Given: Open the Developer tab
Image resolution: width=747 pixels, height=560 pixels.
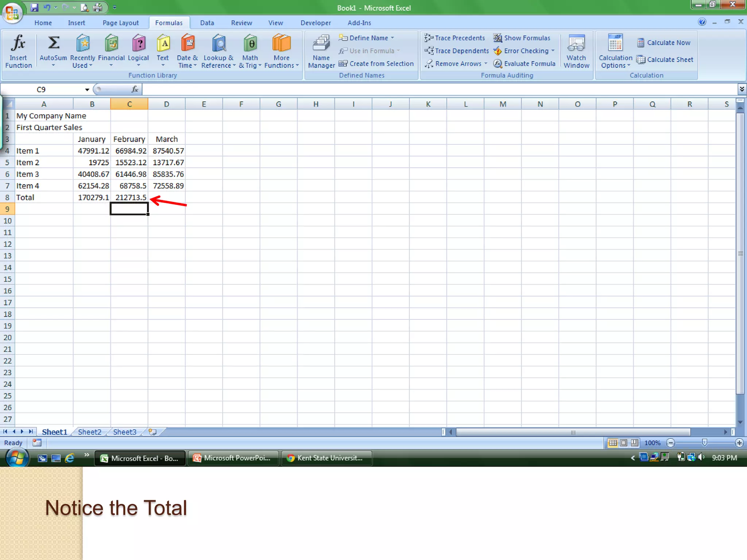Looking at the screenshot, I should tap(316, 23).
